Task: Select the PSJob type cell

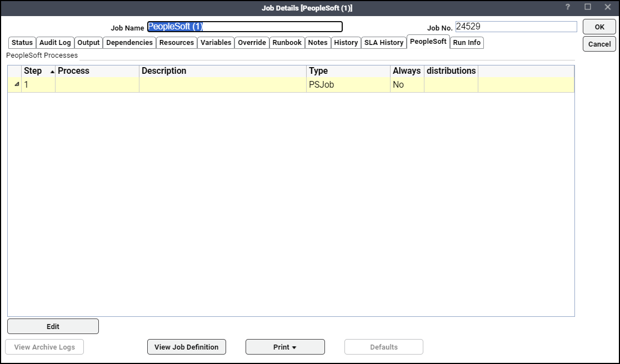Action: tap(348, 84)
